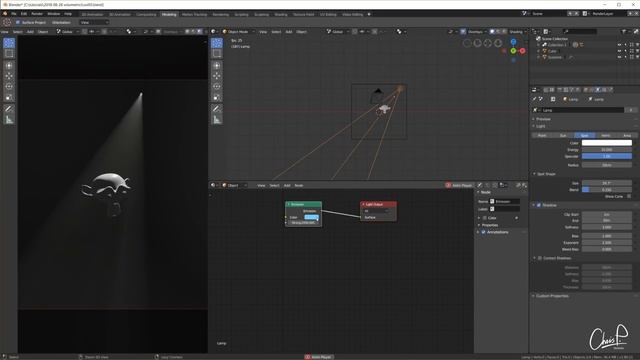640x360 pixels.
Task: Disable the Shadow checkbox
Action: point(539,205)
